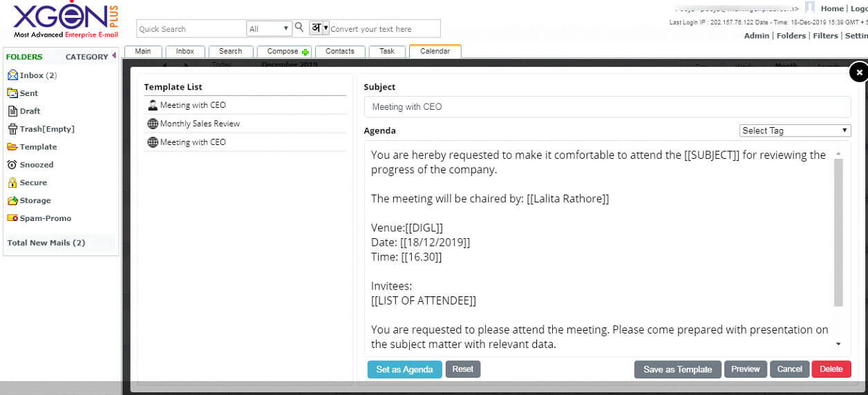
Task: Click the magnifier search icon
Action: pyautogui.click(x=299, y=28)
